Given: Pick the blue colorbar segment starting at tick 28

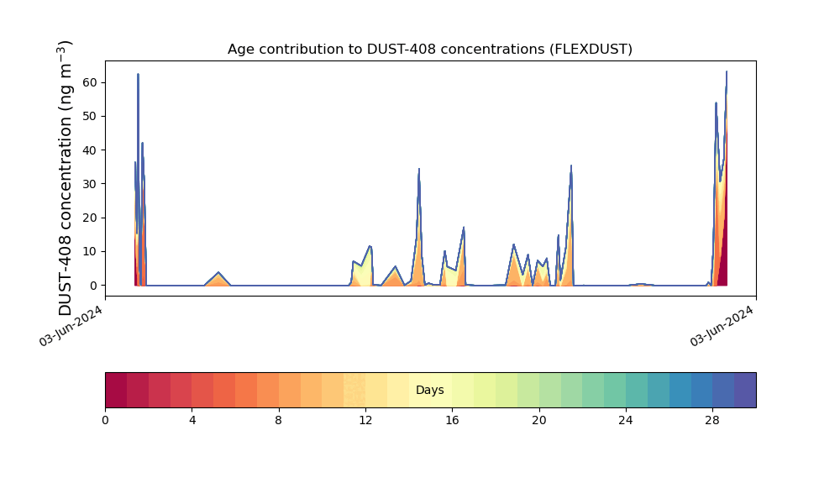Looking at the screenshot, I should (x=724, y=390).
